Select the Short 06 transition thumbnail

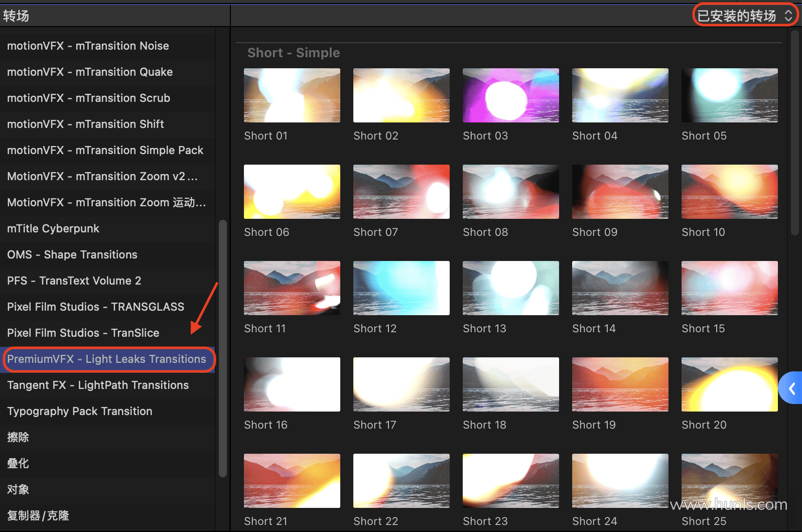click(x=292, y=192)
